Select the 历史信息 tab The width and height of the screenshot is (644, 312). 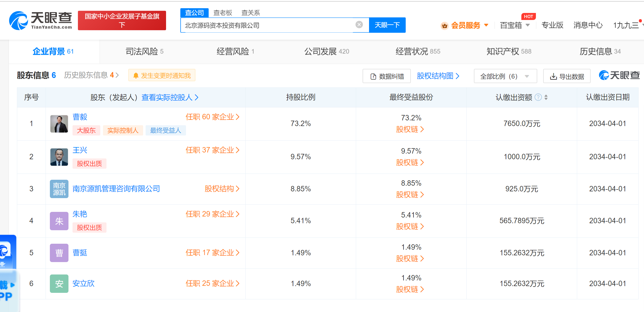600,51
